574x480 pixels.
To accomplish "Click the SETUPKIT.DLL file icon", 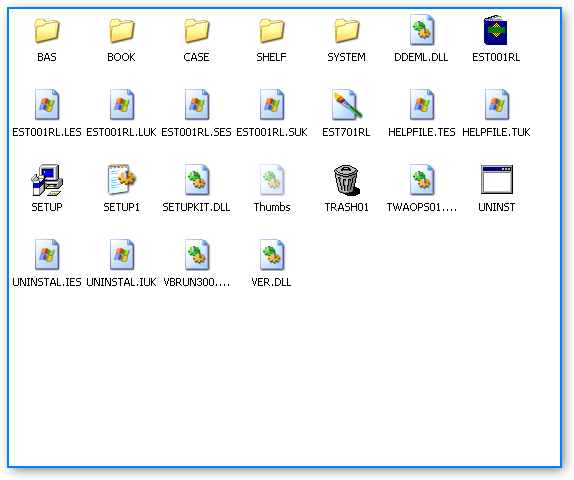I will [197, 179].
